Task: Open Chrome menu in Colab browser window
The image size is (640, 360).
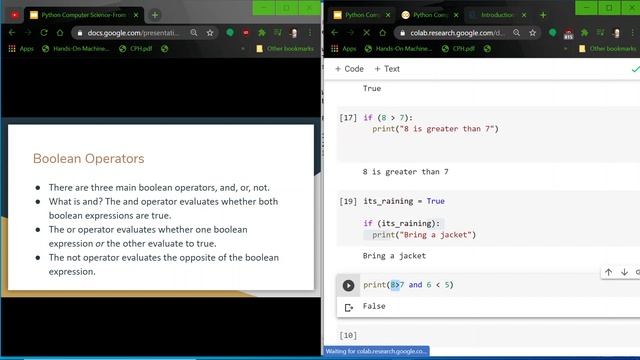Action: click(632, 33)
